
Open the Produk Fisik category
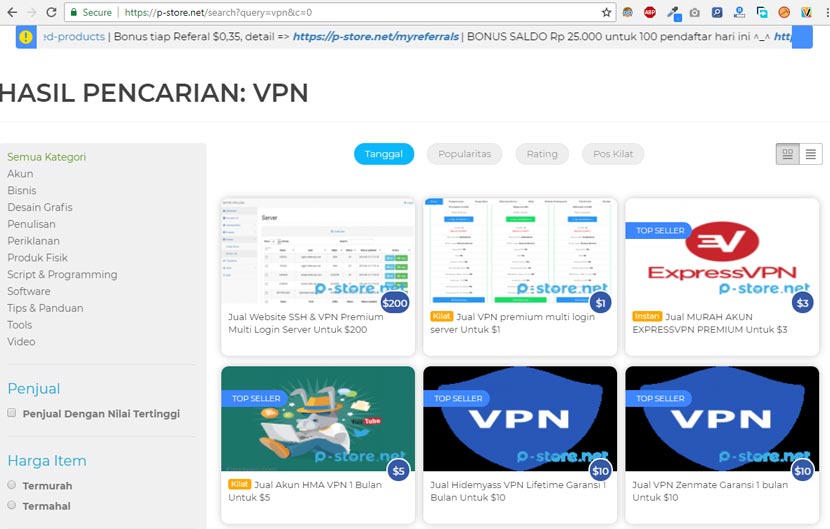click(38, 258)
